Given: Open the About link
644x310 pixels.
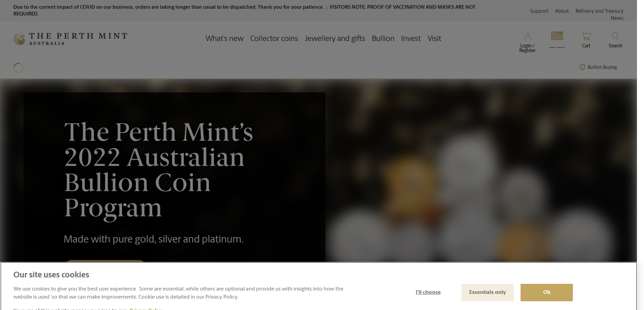Looking at the screenshot, I should 562,11.
